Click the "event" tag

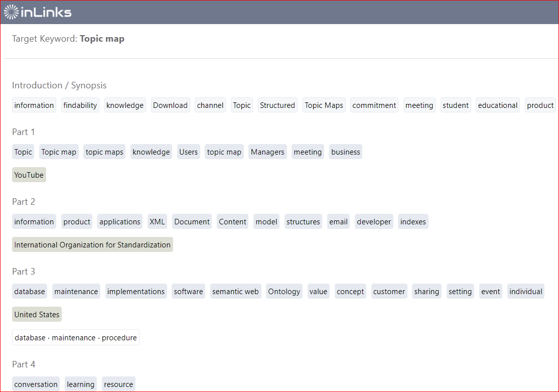491,292
